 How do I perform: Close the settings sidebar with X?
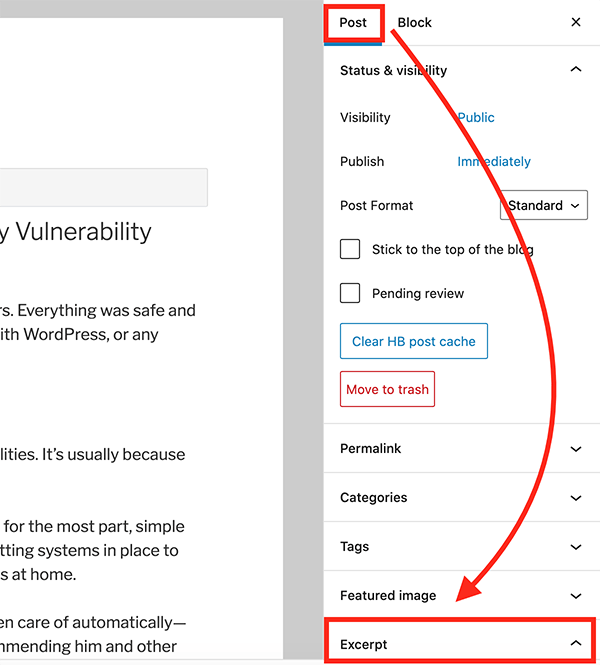pyautogui.click(x=576, y=22)
